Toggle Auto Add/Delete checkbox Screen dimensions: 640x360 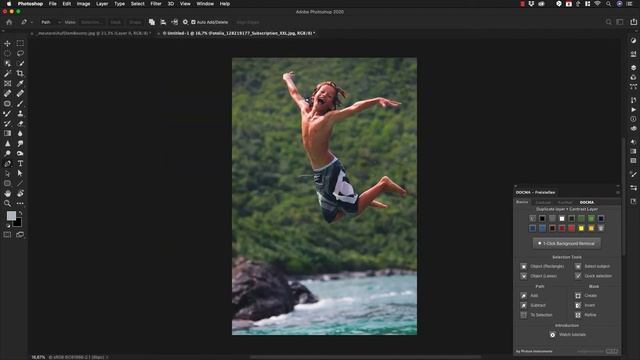click(193, 22)
